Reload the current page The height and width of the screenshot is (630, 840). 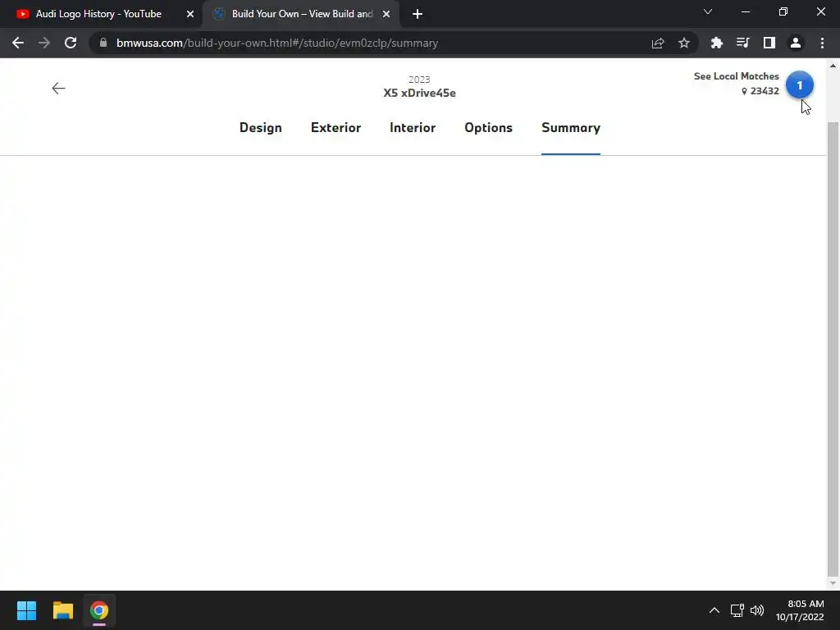[x=71, y=43]
